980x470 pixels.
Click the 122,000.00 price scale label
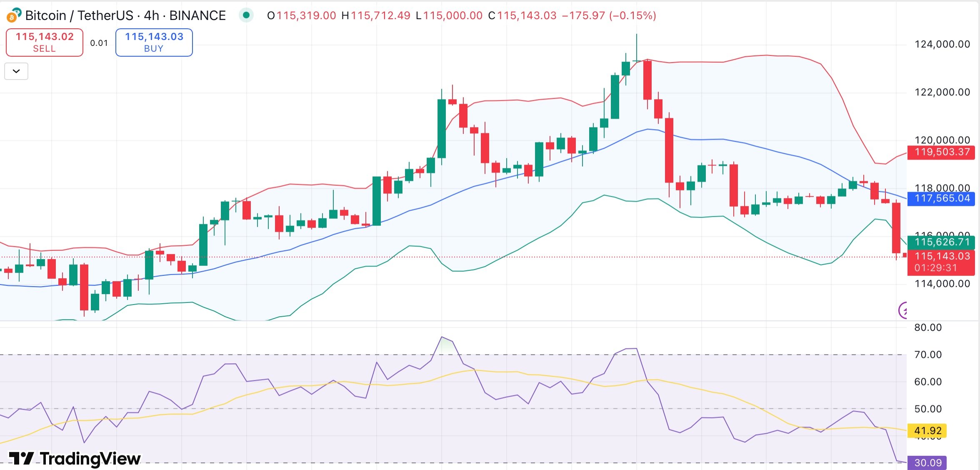coord(942,92)
